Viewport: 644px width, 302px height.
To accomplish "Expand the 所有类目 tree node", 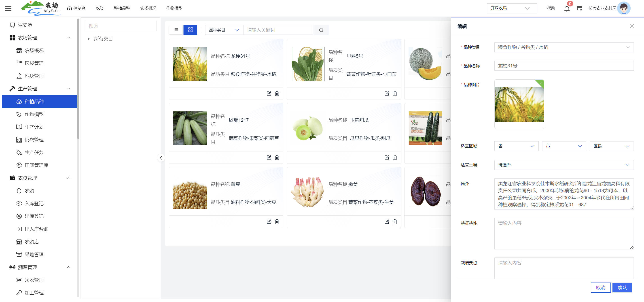I will [89, 39].
